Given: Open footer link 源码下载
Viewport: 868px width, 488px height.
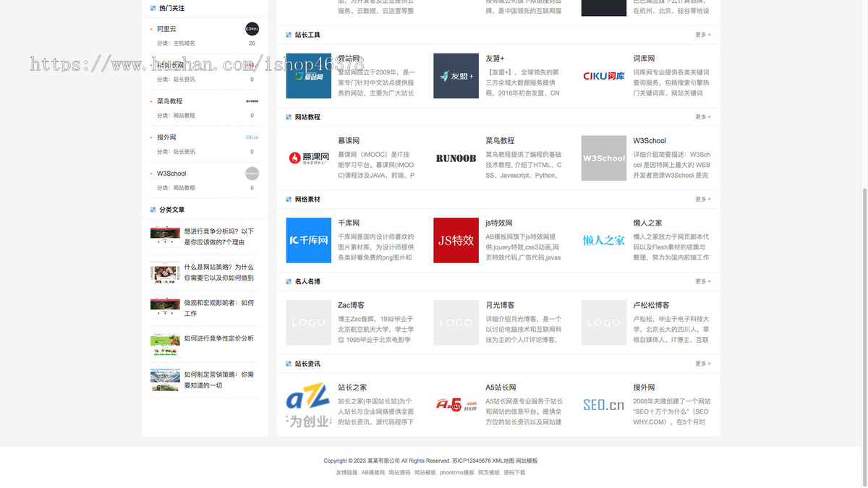Looking at the screenshot, I should [514, 472].
